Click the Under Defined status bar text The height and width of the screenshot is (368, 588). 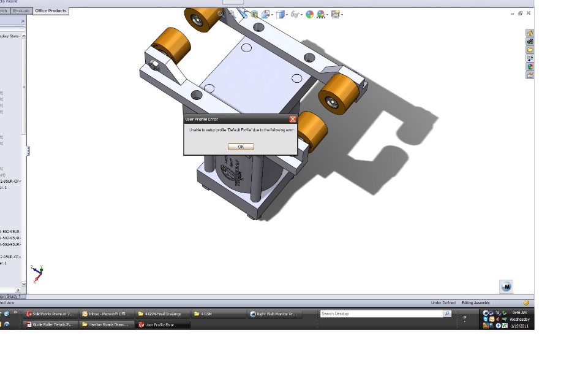pos(443,302)
